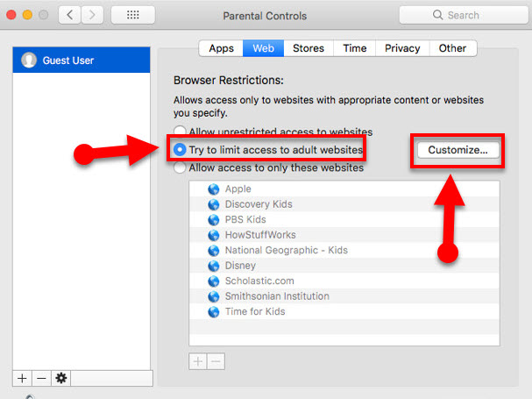This screenshot has height=399, width=532.
Task: Click the globe icon beside Apple
Action: [x=213, y=189]
